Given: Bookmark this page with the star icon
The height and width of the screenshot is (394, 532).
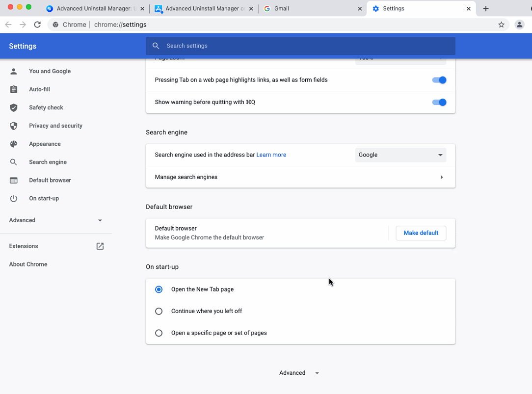Looking at the screenshot, I should click(501, 25).
